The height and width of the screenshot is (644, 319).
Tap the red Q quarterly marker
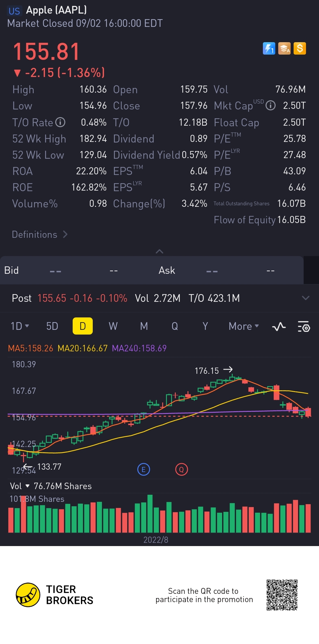click(x=181, y=469)
